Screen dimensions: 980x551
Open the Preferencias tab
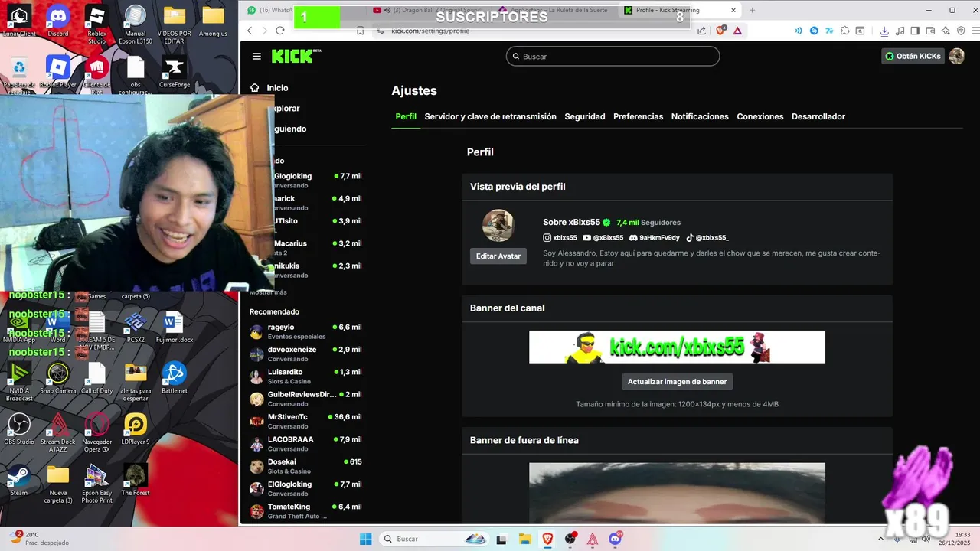(638, 116)
